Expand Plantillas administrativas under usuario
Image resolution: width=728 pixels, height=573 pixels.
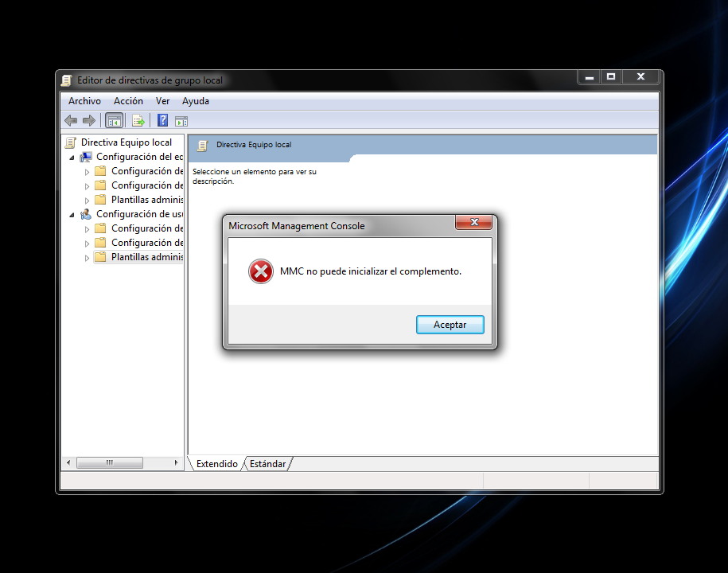coord(87,258)
